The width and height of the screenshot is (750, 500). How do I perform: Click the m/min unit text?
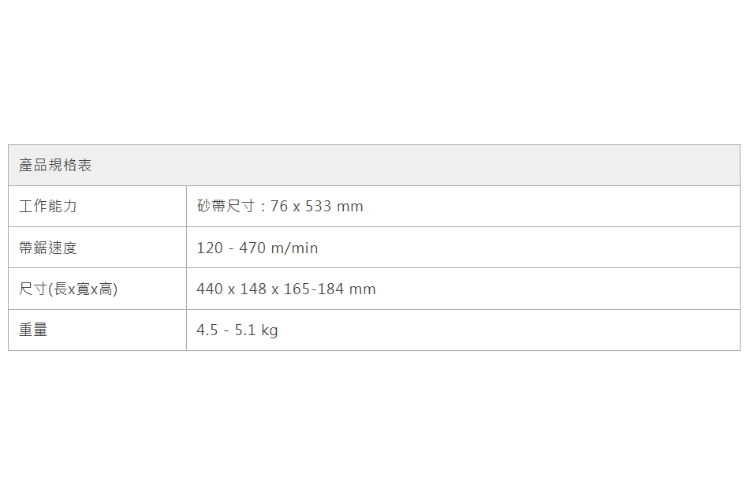[295, 248]
